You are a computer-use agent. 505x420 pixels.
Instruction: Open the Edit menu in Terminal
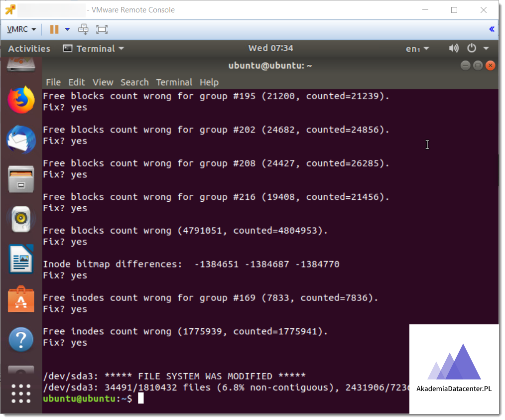(77, 82)
